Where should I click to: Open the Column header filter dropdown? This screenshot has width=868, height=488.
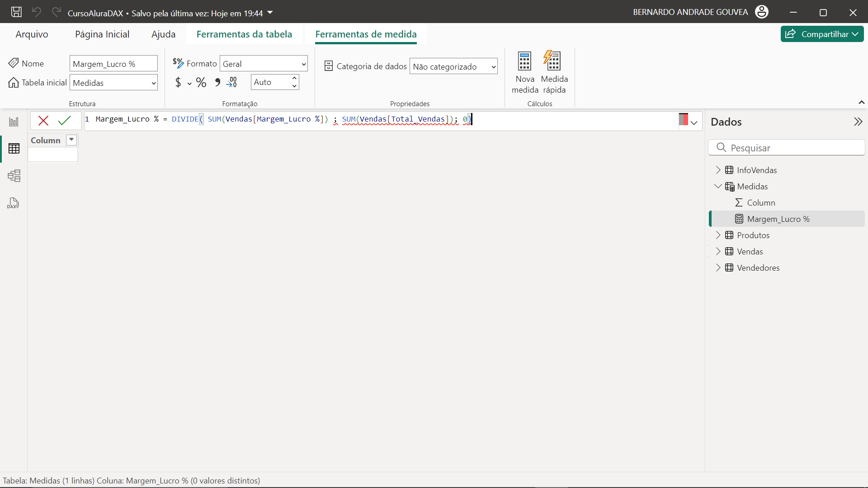coord(71,140)
